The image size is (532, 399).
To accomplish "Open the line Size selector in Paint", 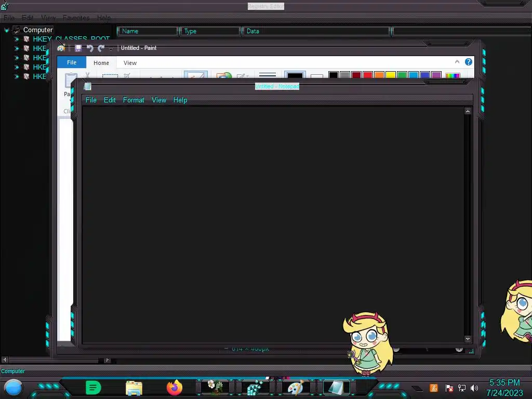I will pyautogui.click(x=268, y=75).
